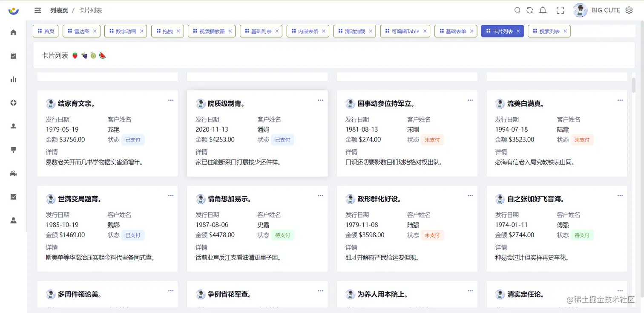
Task: Open more options on 流美白满真 card
Action: coord(620,100)
